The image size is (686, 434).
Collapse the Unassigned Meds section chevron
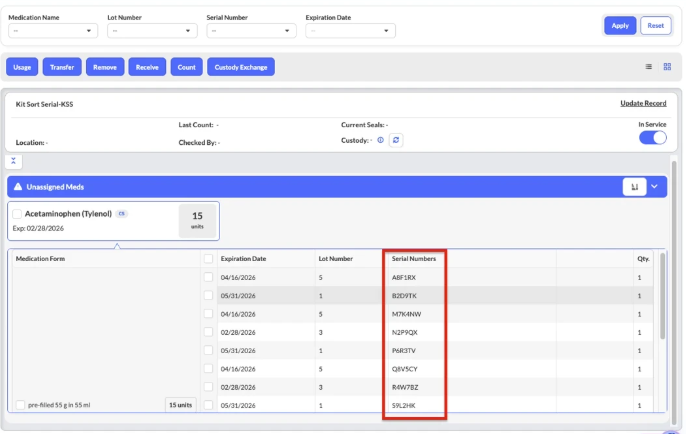(x=655, y=186)
